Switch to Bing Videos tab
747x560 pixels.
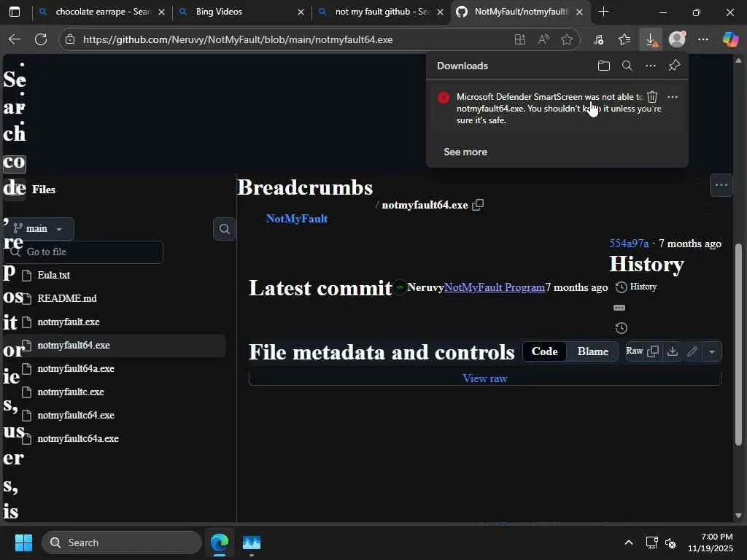[x=241, y=12]
